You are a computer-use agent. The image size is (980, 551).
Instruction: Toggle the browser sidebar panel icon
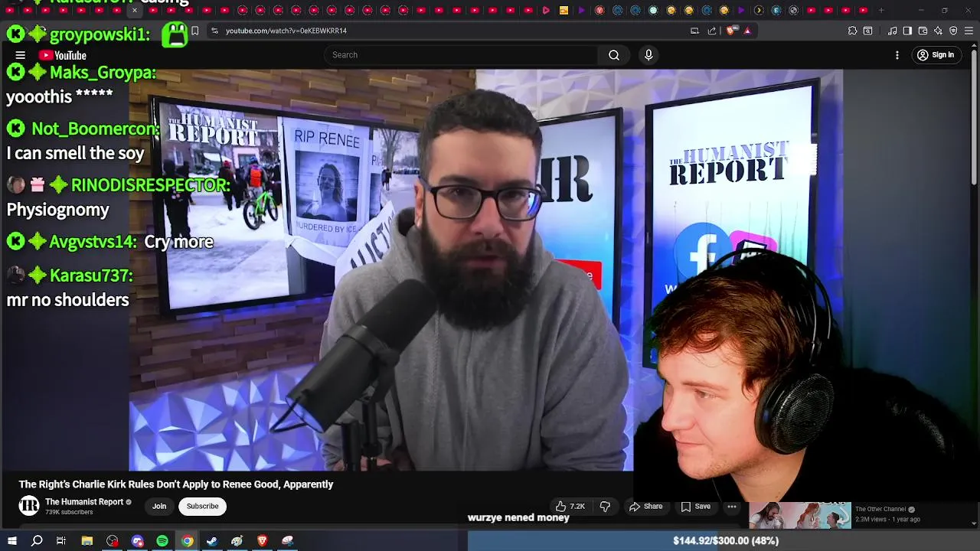click(907, 31)
